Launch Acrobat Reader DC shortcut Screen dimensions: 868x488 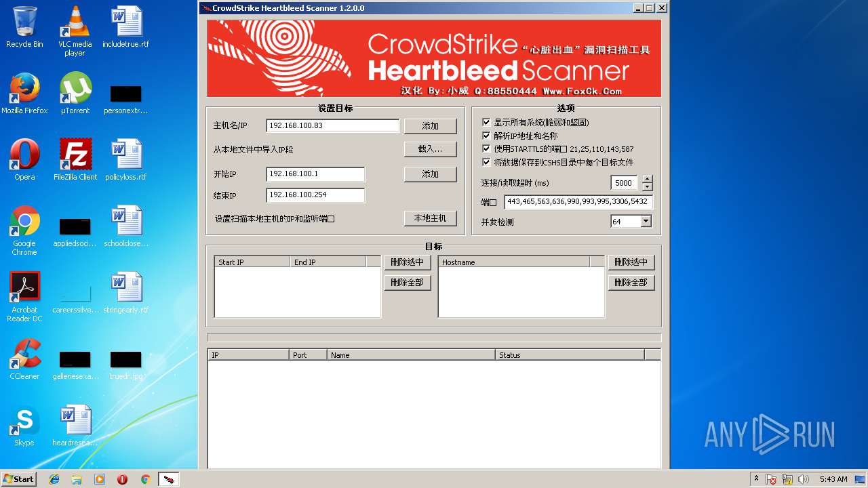coord(24,297)
